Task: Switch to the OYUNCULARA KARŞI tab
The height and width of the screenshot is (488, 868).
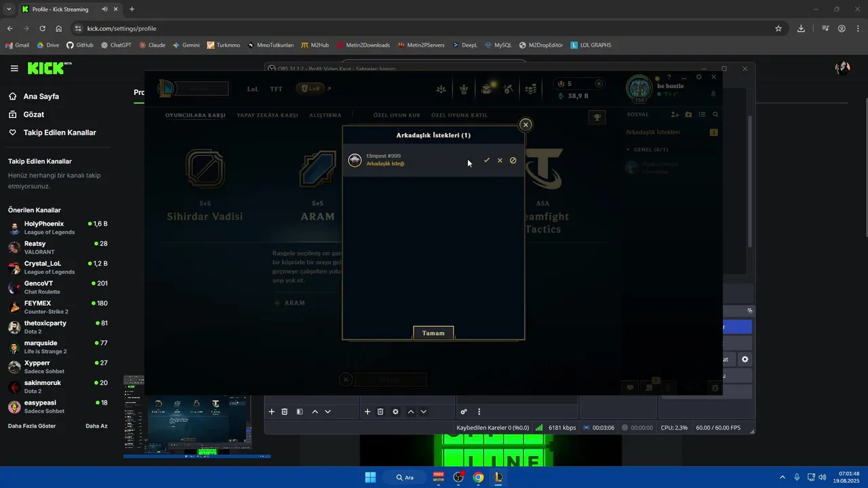Action: pos(195,115)
